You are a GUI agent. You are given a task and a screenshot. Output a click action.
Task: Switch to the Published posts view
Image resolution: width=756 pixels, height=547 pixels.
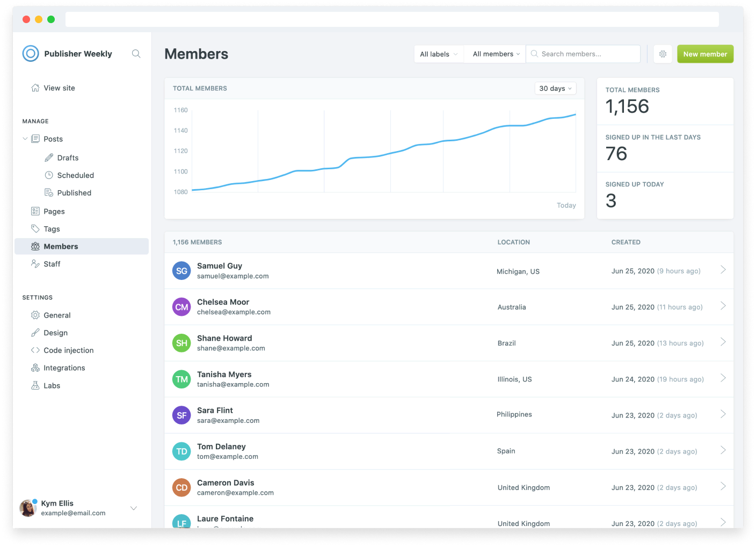click(74, 192)
